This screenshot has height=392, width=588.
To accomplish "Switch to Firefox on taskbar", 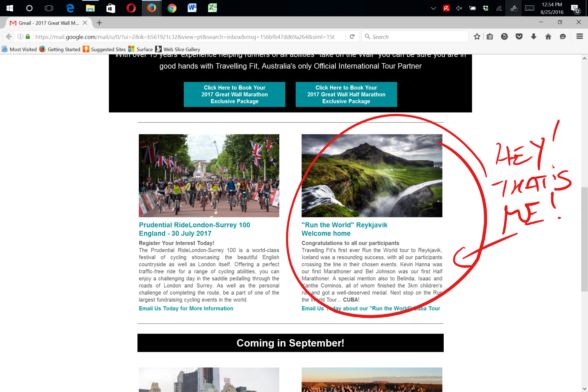I will click(151, 8).
